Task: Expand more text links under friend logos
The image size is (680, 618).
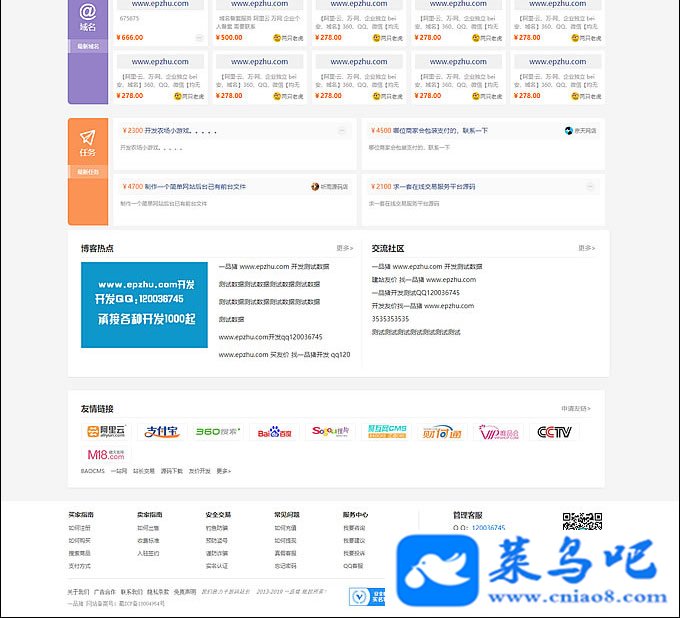Action: (x=224, y=471)
